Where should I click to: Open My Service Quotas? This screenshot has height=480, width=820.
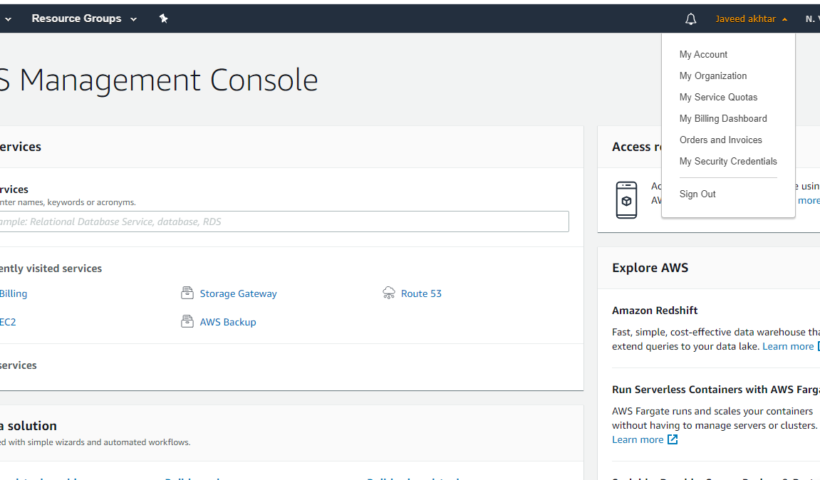pos(718,97)
